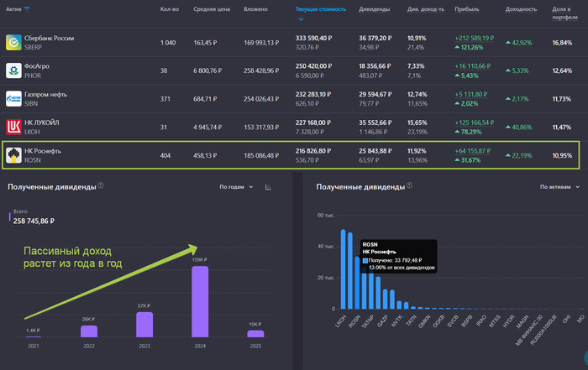
Task: Click the Rosneft logo icon
Action: 13,155
